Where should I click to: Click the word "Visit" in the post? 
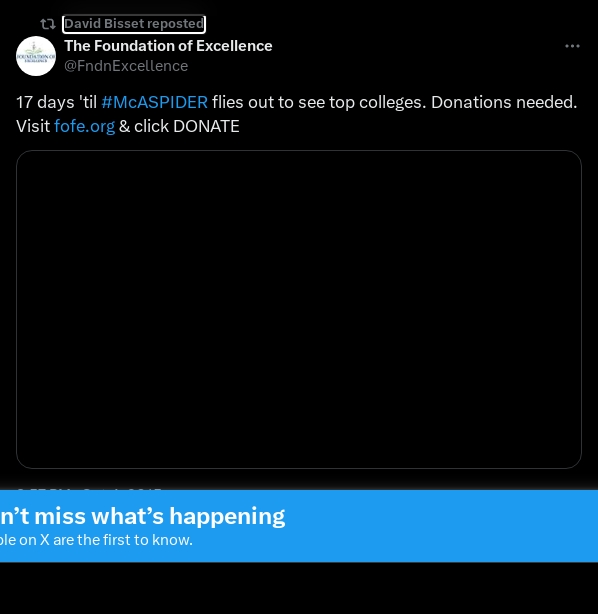(33, 126)
